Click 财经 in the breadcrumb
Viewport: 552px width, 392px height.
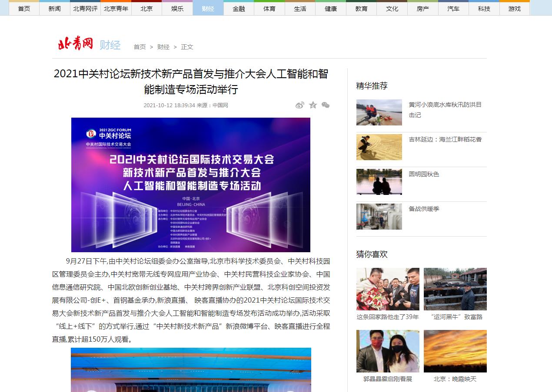click(163, 47)
